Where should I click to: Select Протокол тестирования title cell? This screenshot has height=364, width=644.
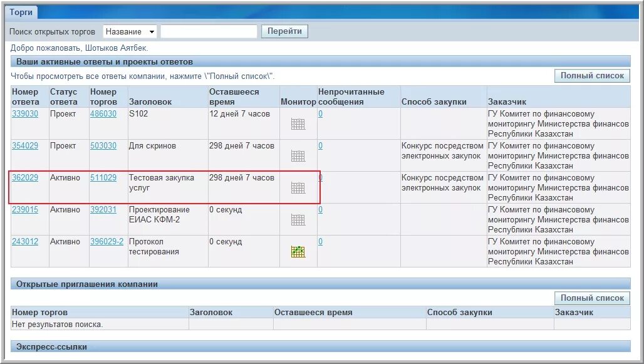click(168, 251)
